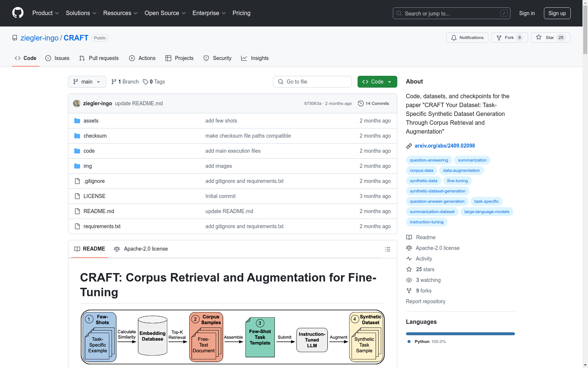Click the search magnifier icon in header
Viewport: 588px width, 368px height.
(x=399, y=13)
